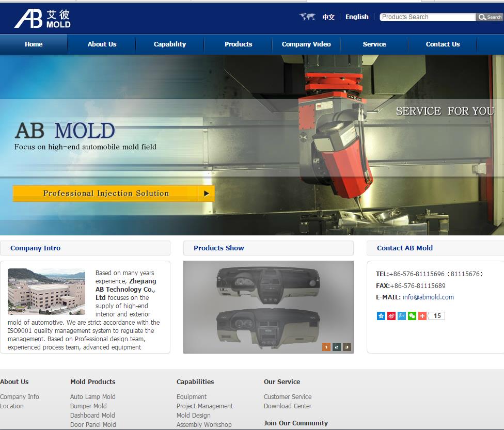
Task: Click the Zhejiang AB Technology Co., Ltd text
Action: point(125,289)
